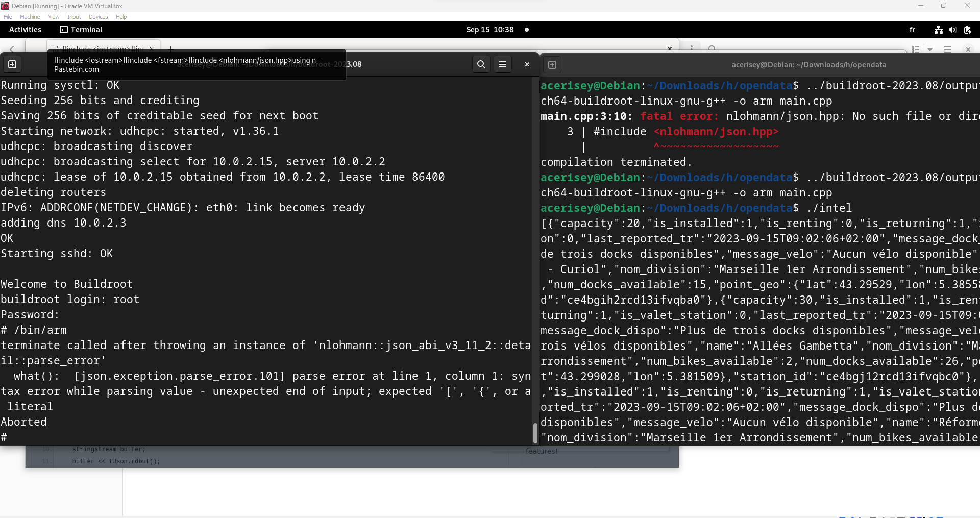
Task: Click the back arrow in background browser
Action: tap(12, 49)
